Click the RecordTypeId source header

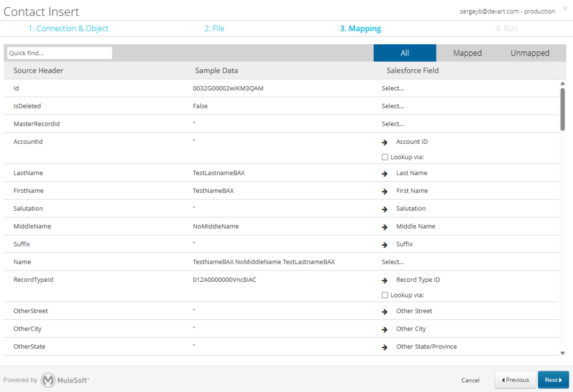33,280
